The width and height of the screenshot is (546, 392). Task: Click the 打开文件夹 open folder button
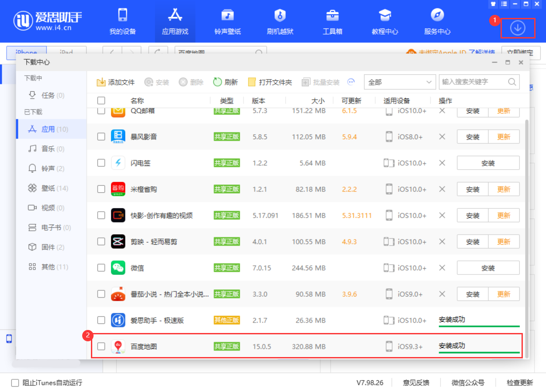point(270,82)
